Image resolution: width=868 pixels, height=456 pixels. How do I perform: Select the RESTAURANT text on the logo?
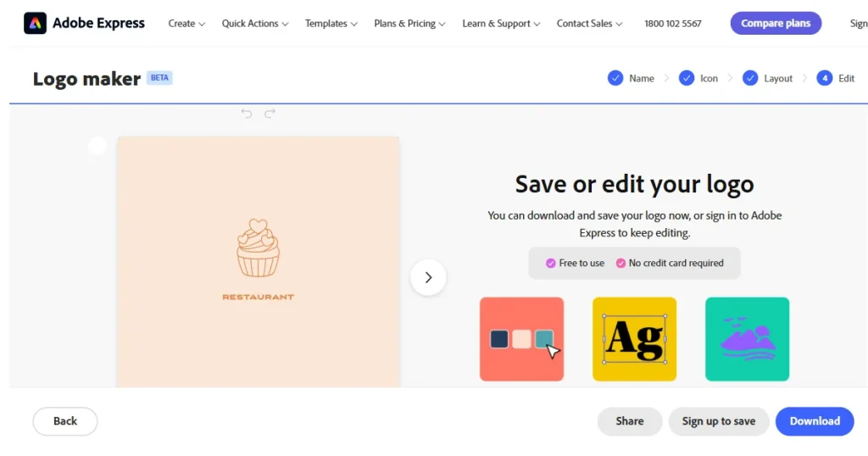pos(258,298)
